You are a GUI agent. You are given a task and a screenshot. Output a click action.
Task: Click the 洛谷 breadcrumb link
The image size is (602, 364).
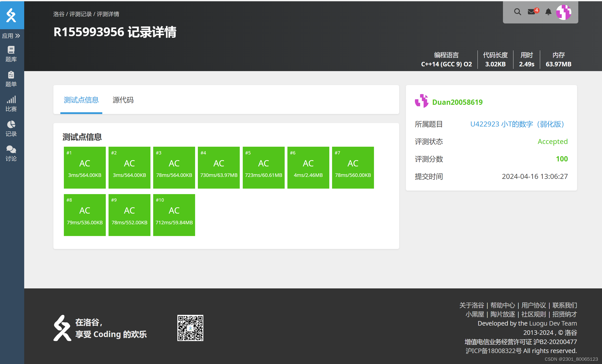[x=59, y=14]
